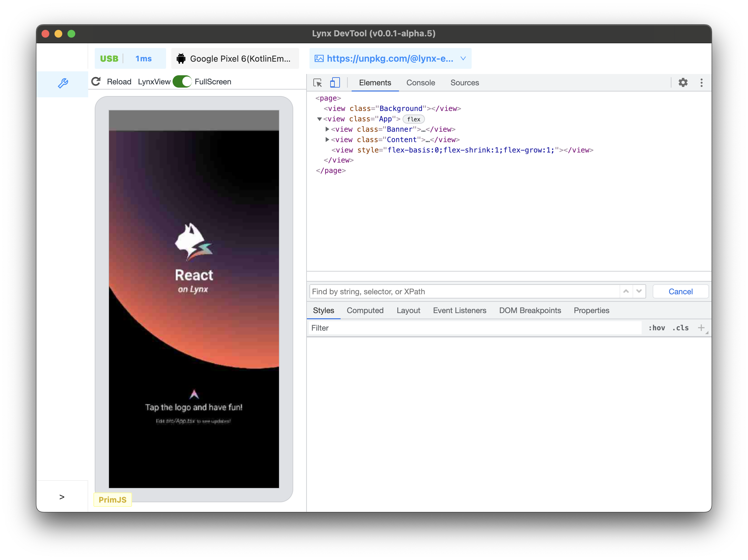The image size is (748, 560).
Task: Tap the Lynx logo in the preview
Action: click(194, 242)
